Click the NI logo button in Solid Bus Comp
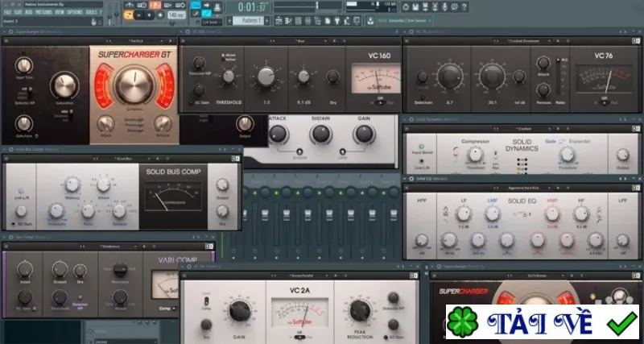Image resolution: width=644 pixels, height=344 pixels. (x=236, y=158)
